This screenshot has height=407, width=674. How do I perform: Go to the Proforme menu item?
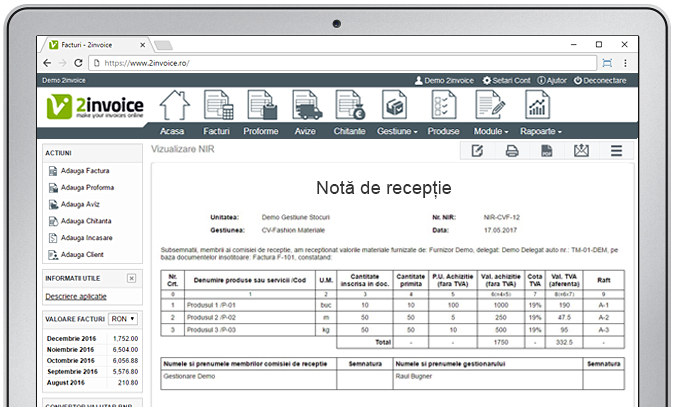261,131
